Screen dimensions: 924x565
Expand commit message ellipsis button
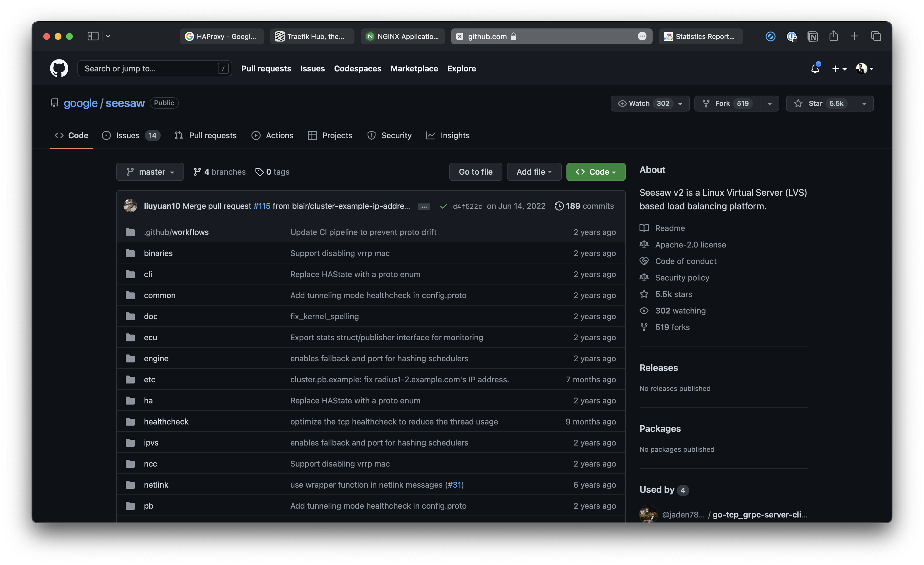tap(424, 207)
